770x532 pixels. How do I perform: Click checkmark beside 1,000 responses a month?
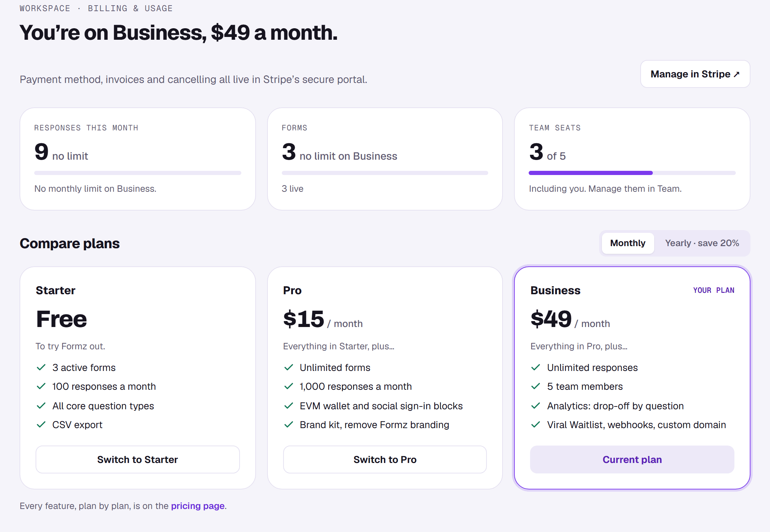click(289, 386)
